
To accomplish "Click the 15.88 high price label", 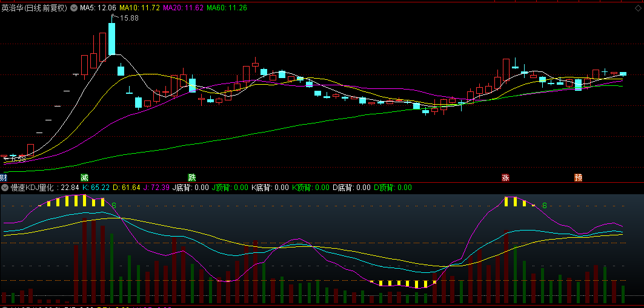I will [128, 18].
